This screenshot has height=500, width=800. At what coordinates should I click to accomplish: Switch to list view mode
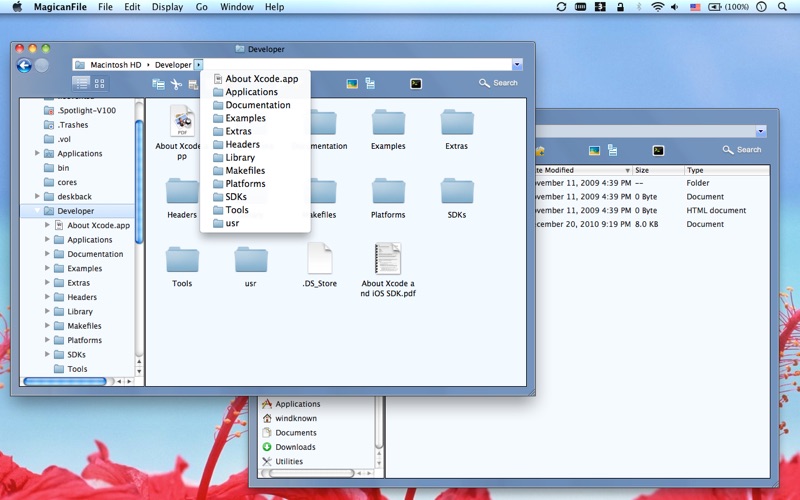pyautogui.click(x=82, y=84)
